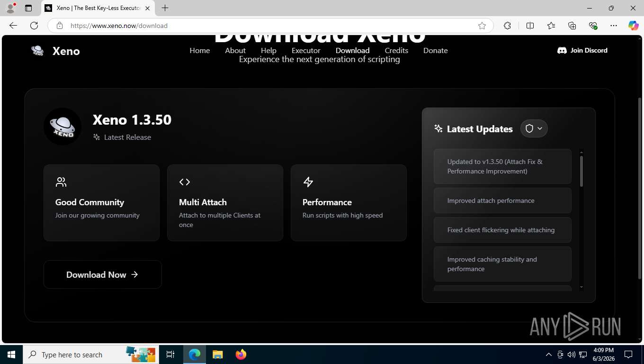Open Microsoft Edge taskbar icon

point(195,355)
